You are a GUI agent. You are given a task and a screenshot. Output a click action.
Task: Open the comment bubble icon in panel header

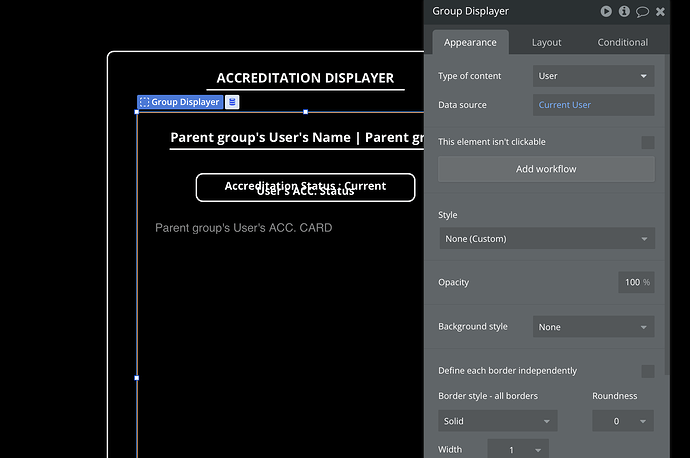point(642,12)
